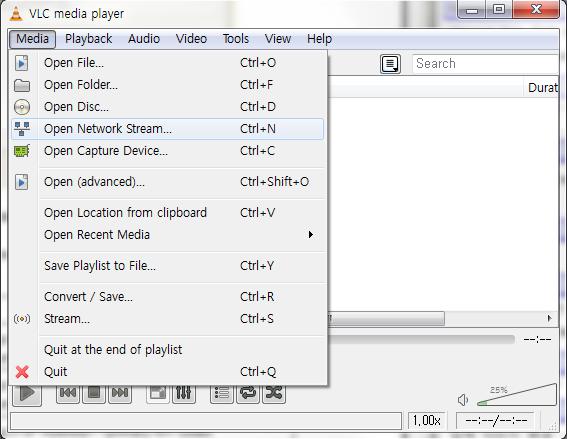Click the 1.00x playback speed label
This screenshot has width=567, height=439.
427,421
